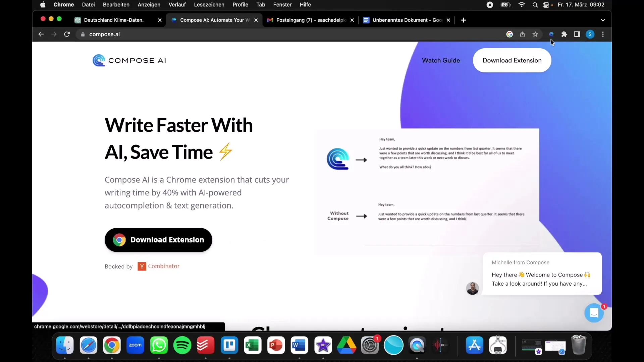644x362 pixels.
Task: Click the new tab plus button
Action: (464, 19)
